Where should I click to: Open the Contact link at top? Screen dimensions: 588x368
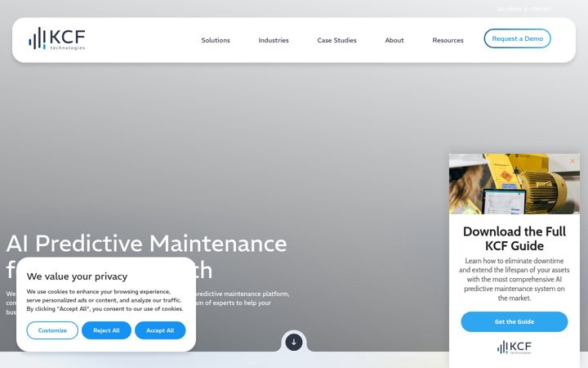click(x=541, y=9)
